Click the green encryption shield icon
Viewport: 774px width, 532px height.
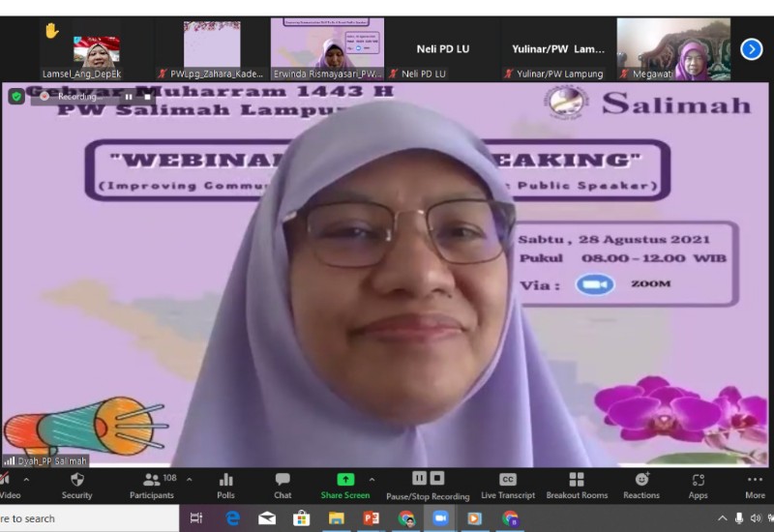(16, 96)
